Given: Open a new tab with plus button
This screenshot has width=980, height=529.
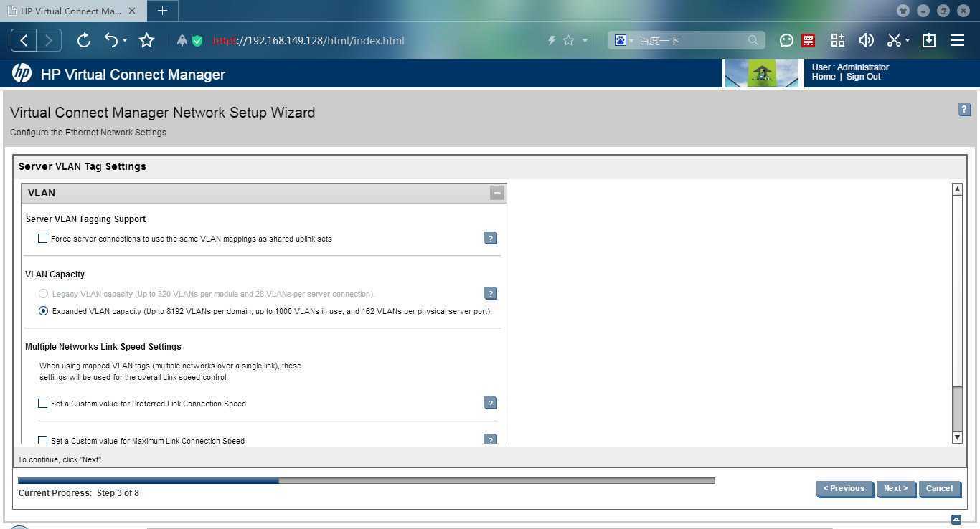Looking at the screenshot, I should point(162,11).
